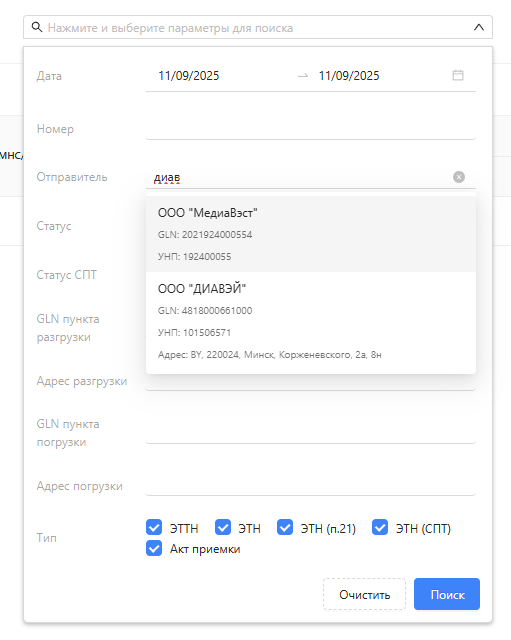Clear the Отправитель field with X icon
Image resolution: width=511 pixels, height=640 pixels.
click(459, 177)
